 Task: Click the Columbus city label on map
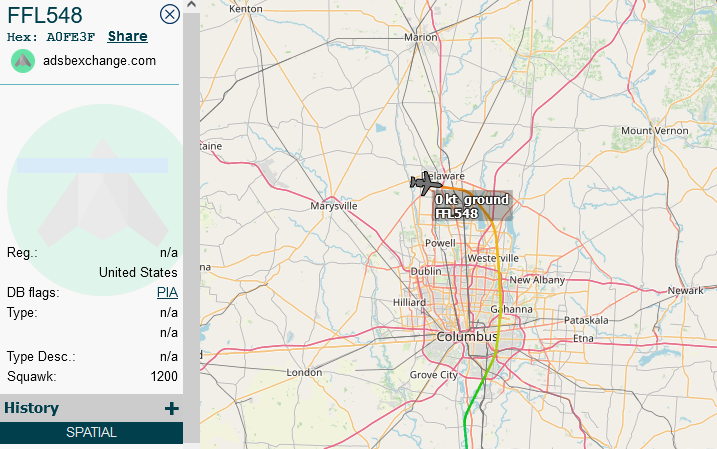[466, 337]
